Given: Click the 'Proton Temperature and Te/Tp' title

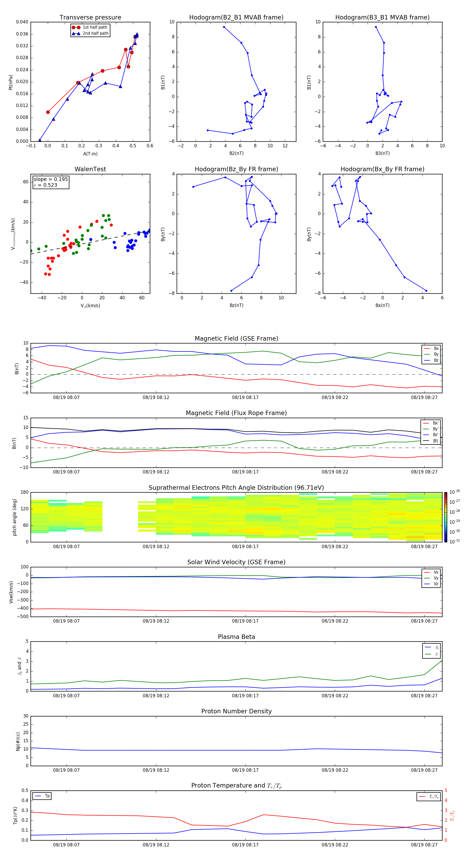Looking at the screenshot, I should point(236,786).
